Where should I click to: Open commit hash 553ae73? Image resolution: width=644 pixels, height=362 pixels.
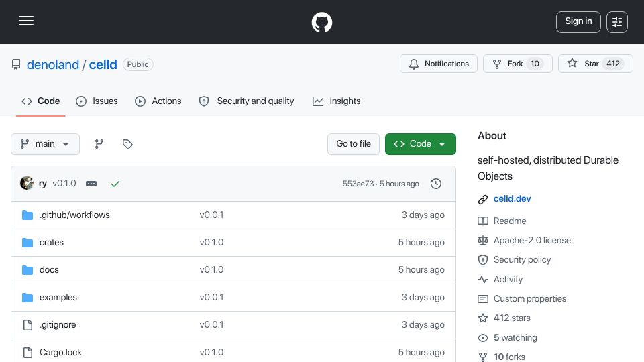[x=358, y=184]
